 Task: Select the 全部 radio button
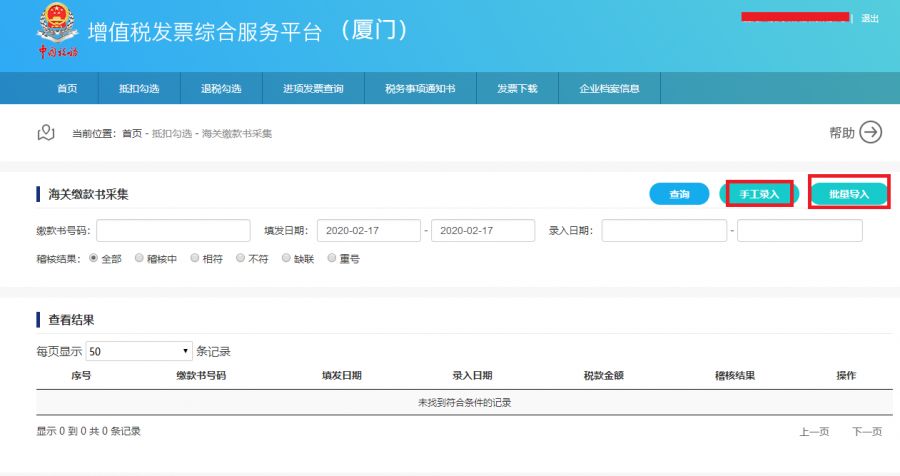click(94, 258)
